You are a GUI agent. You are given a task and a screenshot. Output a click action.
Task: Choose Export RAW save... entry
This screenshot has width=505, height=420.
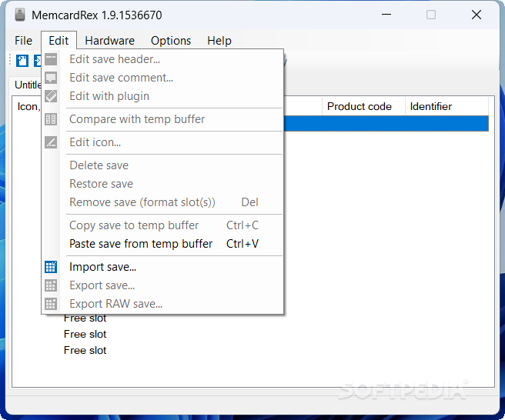pyautogui.click(x=162, y=304)
